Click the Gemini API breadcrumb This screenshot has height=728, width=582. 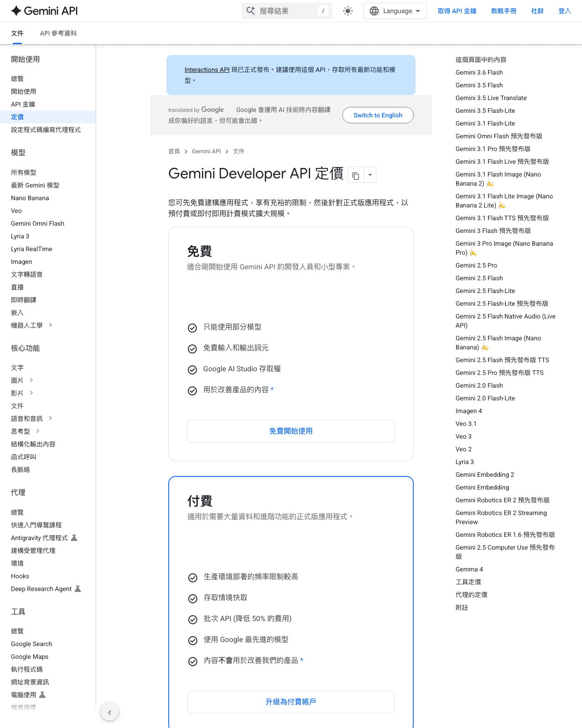(206, 152)
